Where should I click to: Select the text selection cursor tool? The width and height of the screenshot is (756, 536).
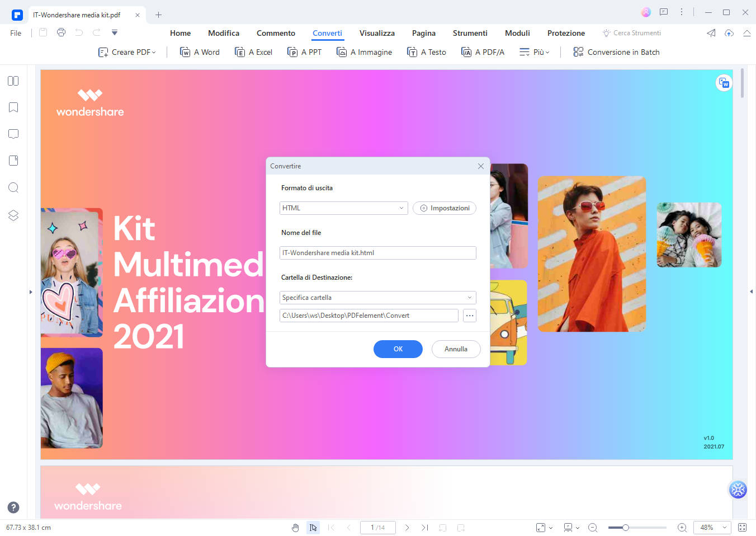pos(313,528)
